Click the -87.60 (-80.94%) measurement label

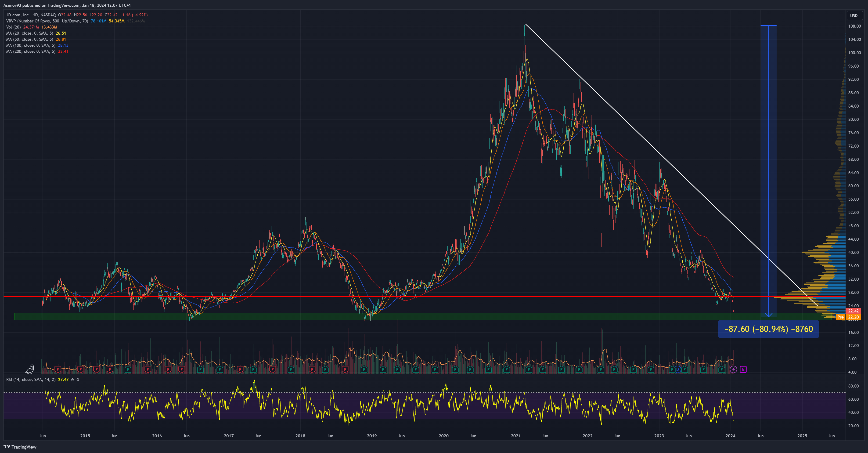click(x=768, y=329)
